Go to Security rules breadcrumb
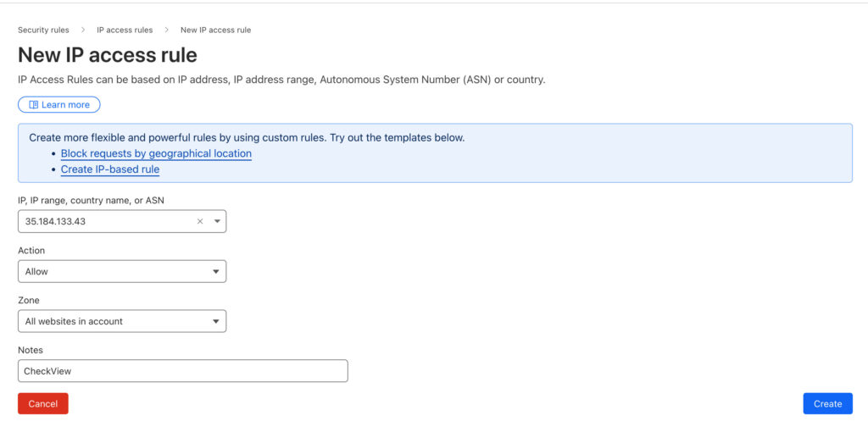Image resolution: width=868 pixels, height=438 pixels. pos(43,30)
